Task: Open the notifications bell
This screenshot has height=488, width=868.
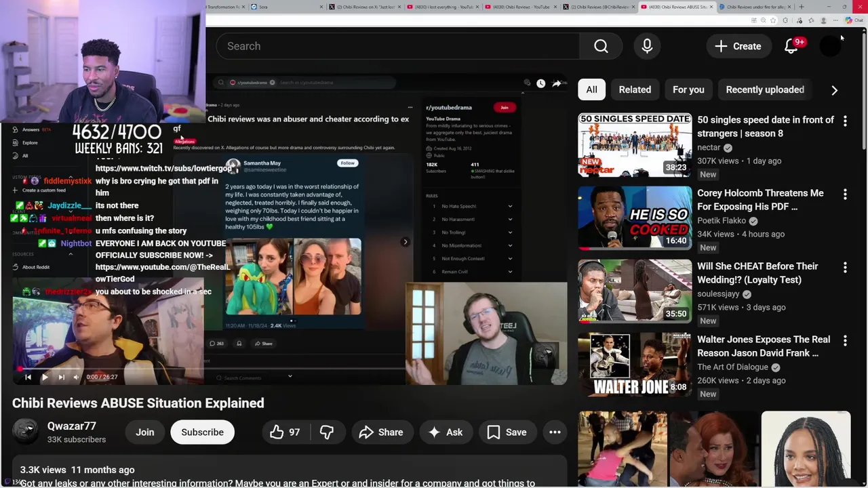Action: point(791,46)
